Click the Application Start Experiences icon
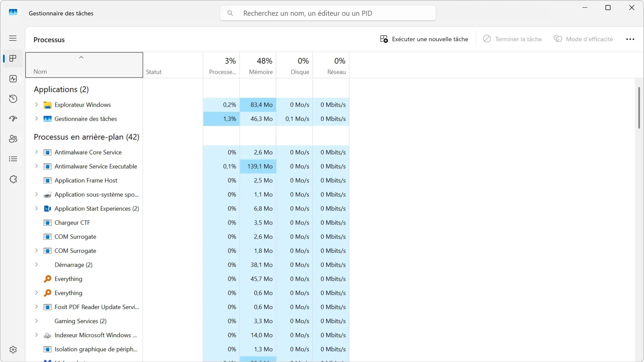The height and width of the screenshot is (362, 644). pos(48,209)
